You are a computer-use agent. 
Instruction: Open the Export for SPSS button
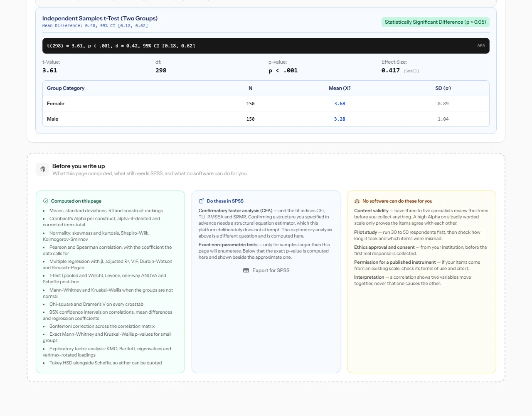tap(266, 270)
